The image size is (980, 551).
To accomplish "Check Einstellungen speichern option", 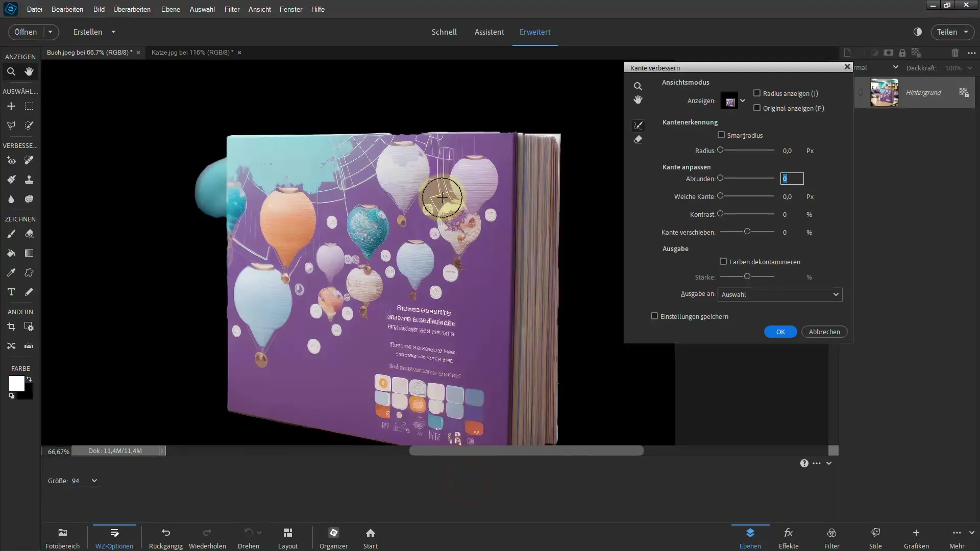I will click(x=654, y=316).
